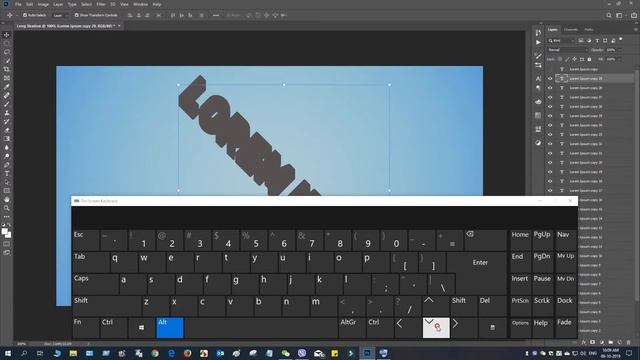This screenshot has height=360, width=640.
Task: Select the Eraser tool
Action: 7,130
